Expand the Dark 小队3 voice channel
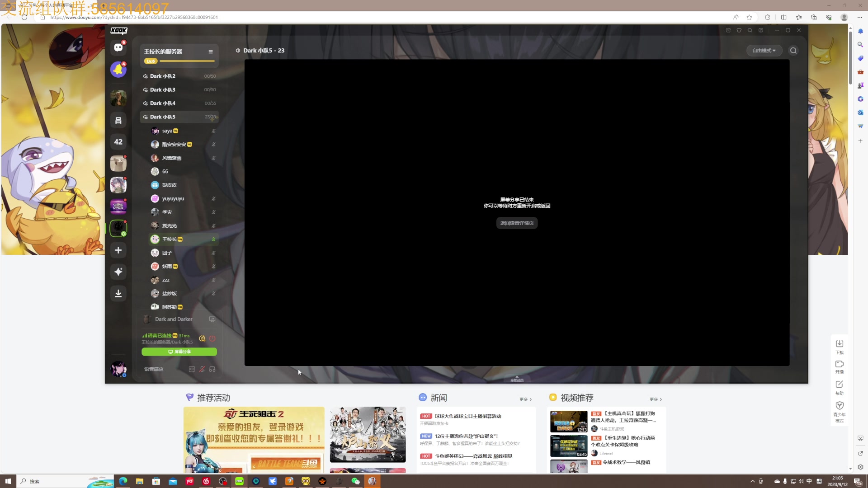Image resolution: width=868 pixels, height=488 pixels. tap(179, 90)
